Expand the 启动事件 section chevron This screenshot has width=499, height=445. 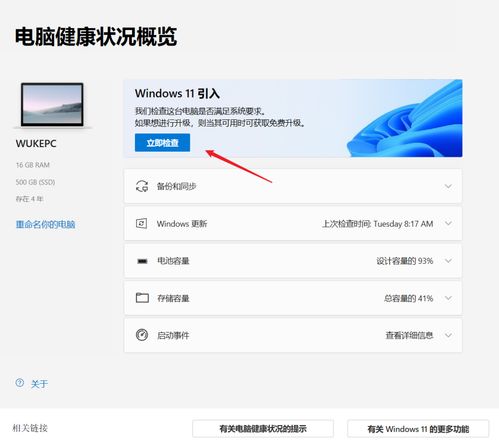coord(448,335)
